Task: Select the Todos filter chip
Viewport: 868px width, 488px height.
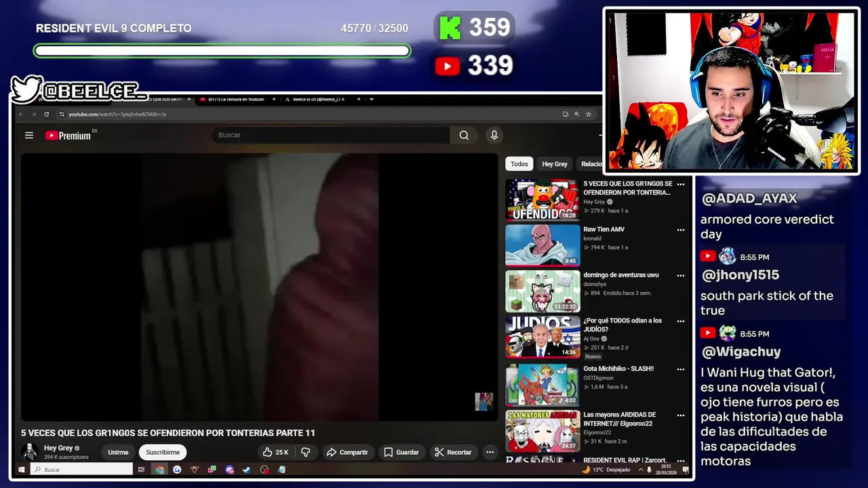Action: tap(519, 164)
